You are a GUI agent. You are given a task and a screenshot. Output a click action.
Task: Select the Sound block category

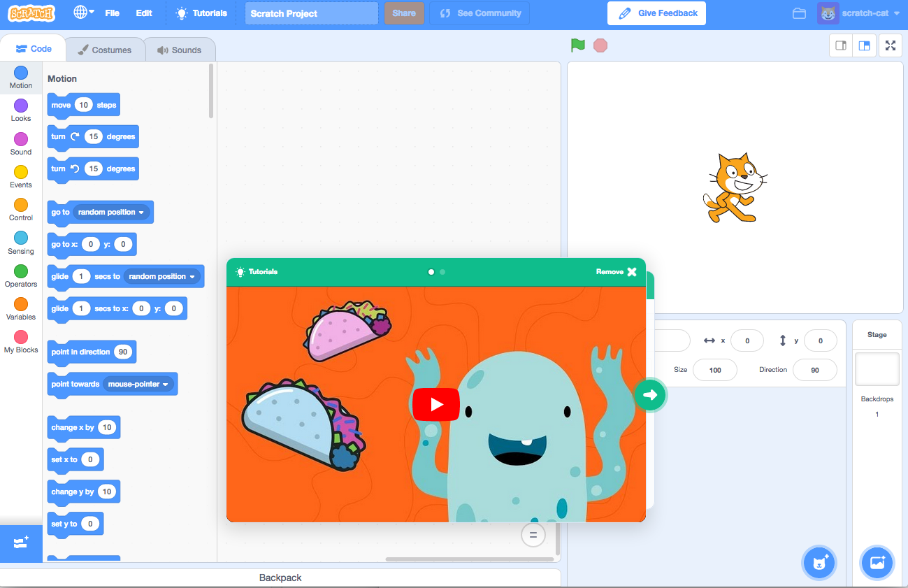pyautogui.click(x=21, y=144)
